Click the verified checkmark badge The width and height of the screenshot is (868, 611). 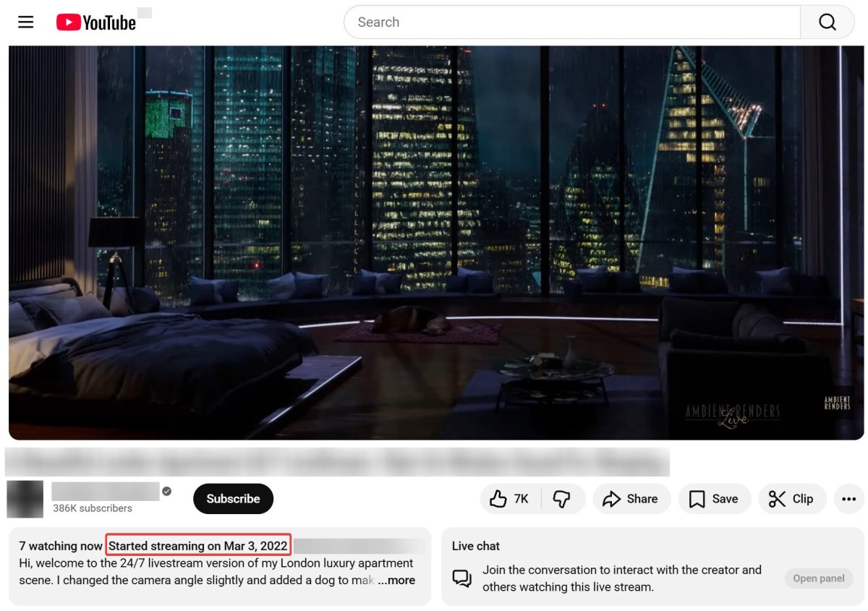pos(167,492)
